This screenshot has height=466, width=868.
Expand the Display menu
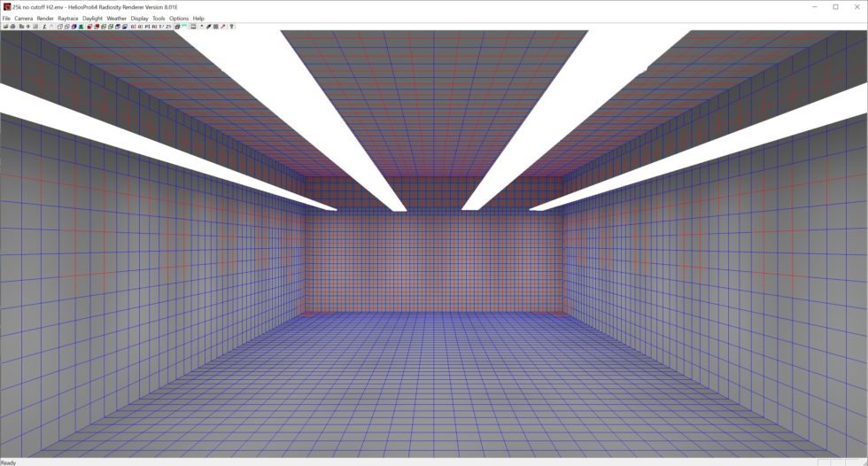coord(140,18)
